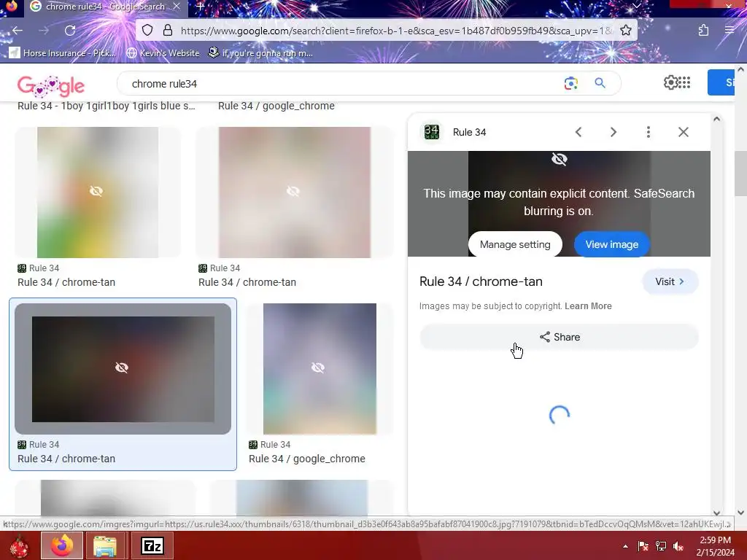The height and width of the screenshot is (560, 747).
Task: Click the Action Center flag tray icon
Action: coord(643,546)
